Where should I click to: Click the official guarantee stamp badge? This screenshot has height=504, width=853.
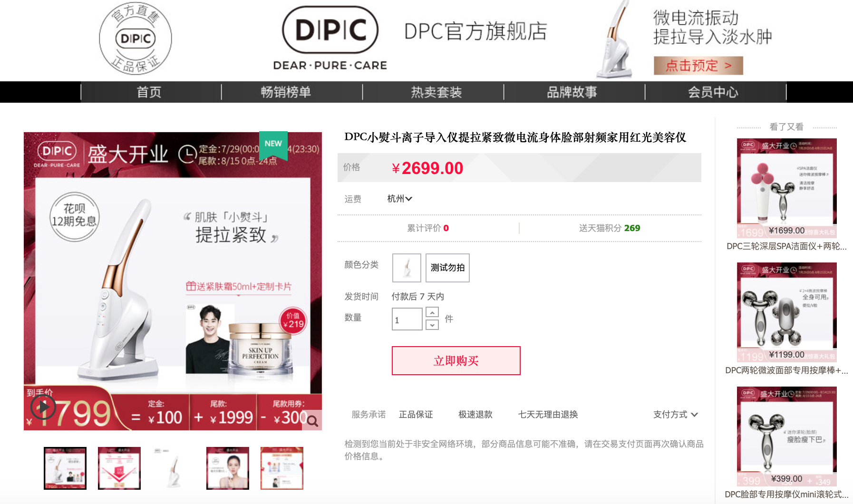136,39
